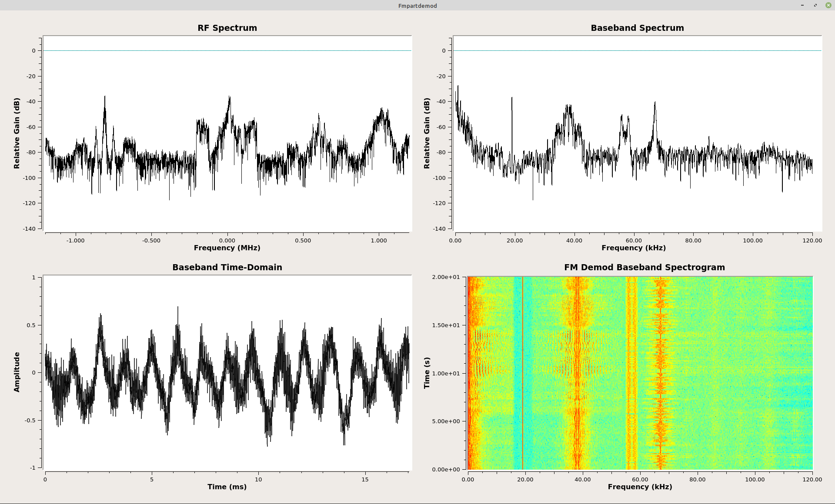The image size is (835, 504).
Task: Click the RF Spectrum plot title
Action: [x=227, y=28]
